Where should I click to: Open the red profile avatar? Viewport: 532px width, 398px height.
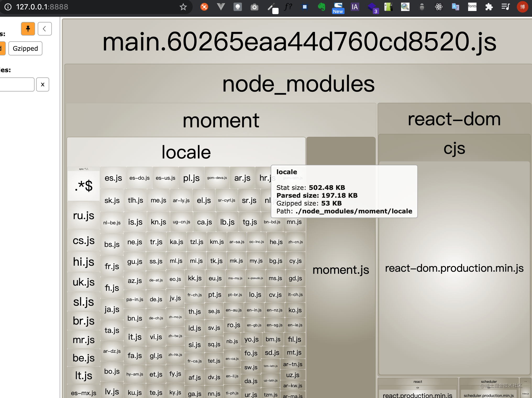click(522, 7)
